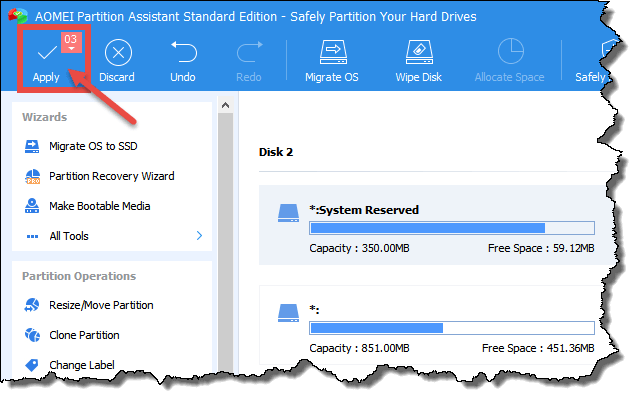
Task: Click the All Tools three-dots icon
Action: point(32,237)
